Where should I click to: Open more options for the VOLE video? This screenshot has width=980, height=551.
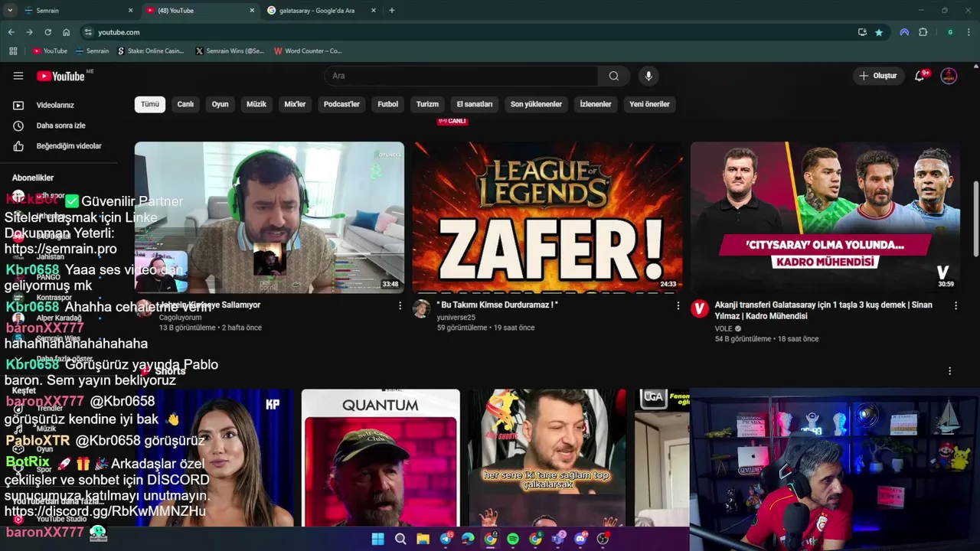(x=955, y=305)
